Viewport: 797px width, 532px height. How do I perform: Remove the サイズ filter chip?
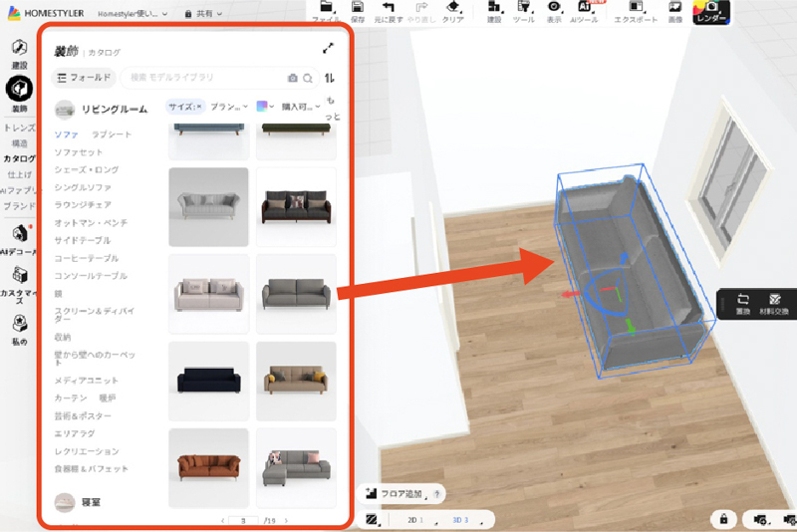point(199,107)
